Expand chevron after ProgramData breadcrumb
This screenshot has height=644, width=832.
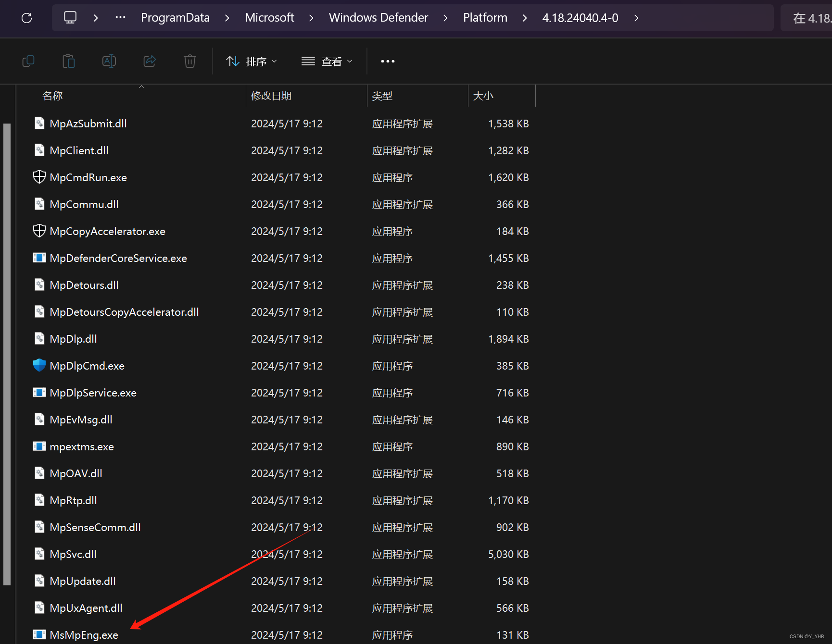(227, 18)
